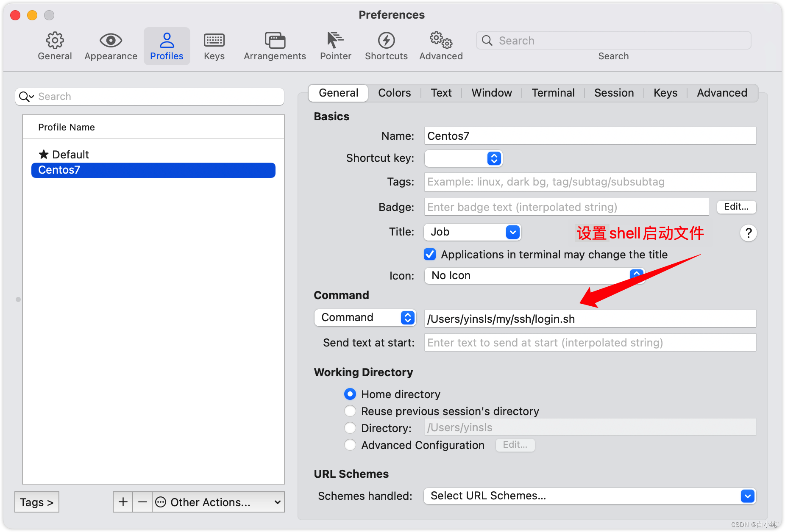This screenshot has height=532, width=785.
Task: Remove selected profile with minus button
Action: tap(142, 502)
